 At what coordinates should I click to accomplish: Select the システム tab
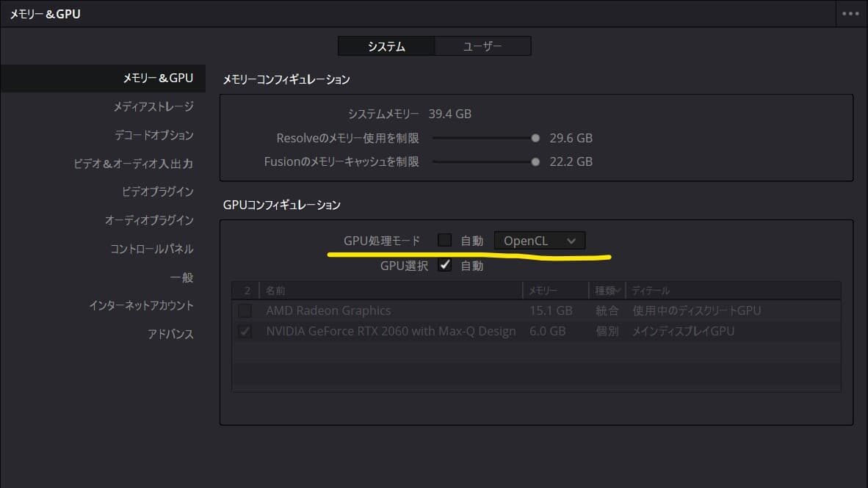click(386, 46)
